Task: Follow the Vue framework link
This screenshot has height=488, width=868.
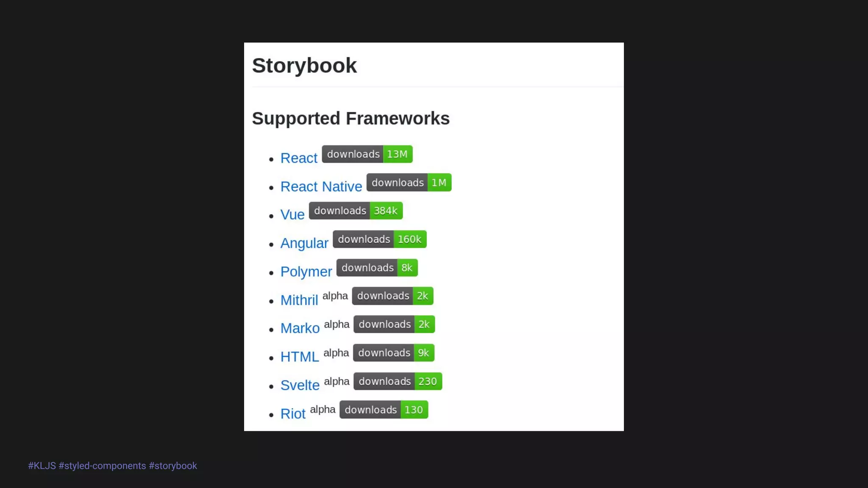Action: pyautogui.click(x=292, y=215)
